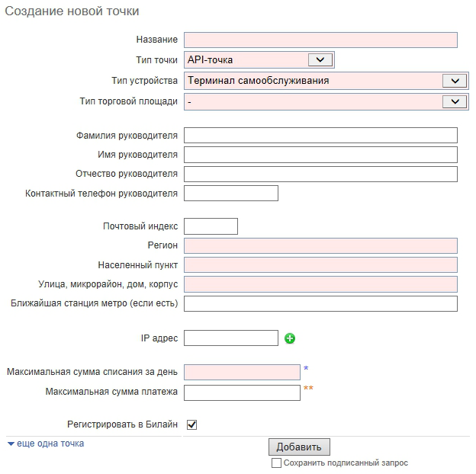The image size is (476, 474).
Task: Click the еще одна точка link
Action: pos(50,444)
